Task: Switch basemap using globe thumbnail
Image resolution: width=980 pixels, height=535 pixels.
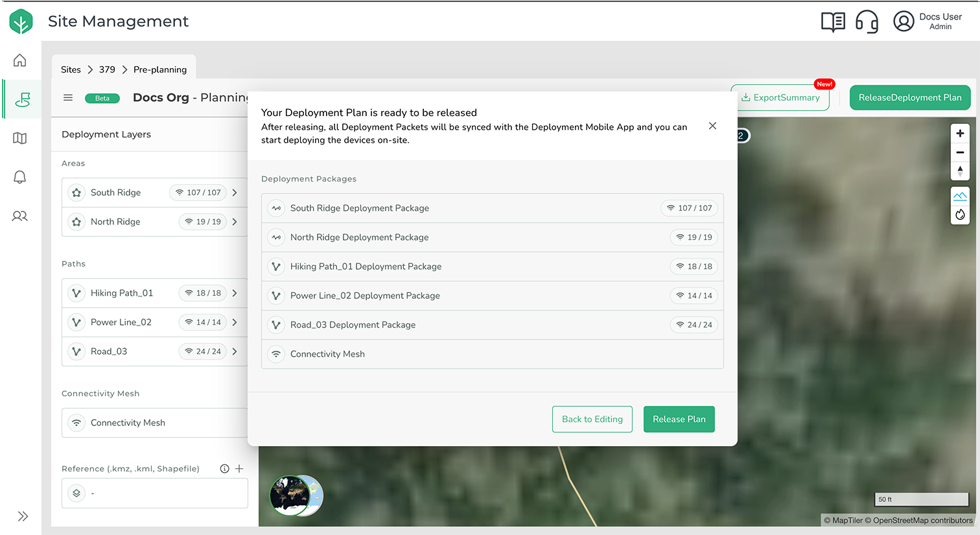Action: 296,495
